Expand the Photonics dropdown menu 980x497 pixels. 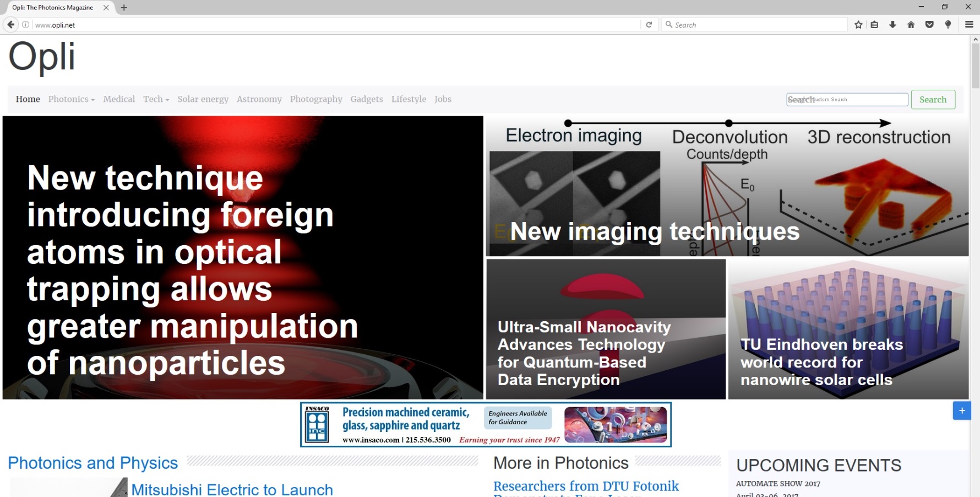[71, 99]
